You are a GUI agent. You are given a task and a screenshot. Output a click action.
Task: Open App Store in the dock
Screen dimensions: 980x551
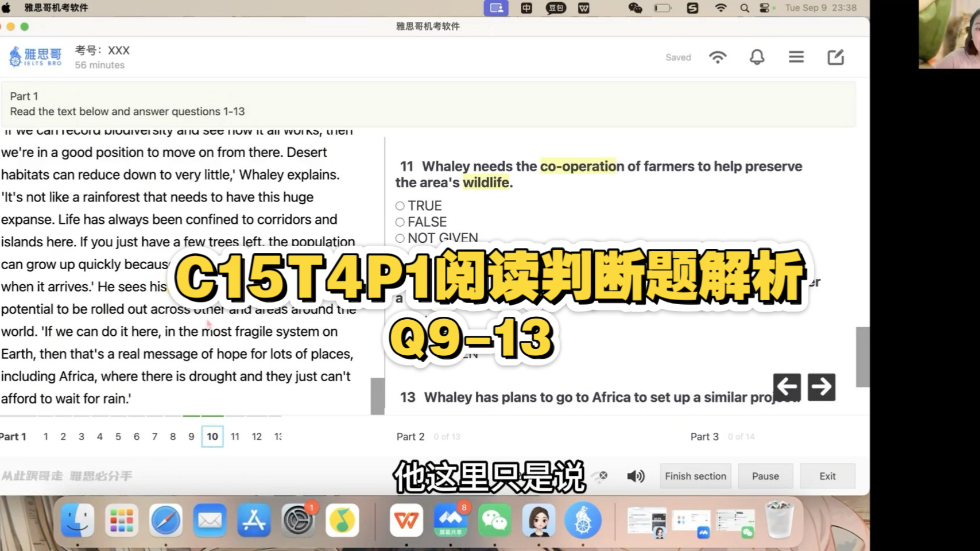(254, 521)
